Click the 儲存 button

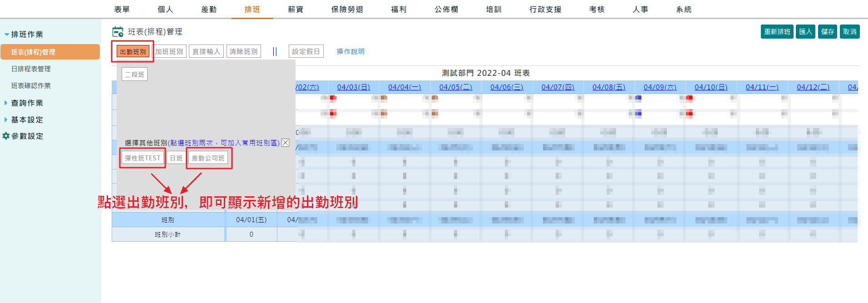pyautogui.click(x=828, y=32)
